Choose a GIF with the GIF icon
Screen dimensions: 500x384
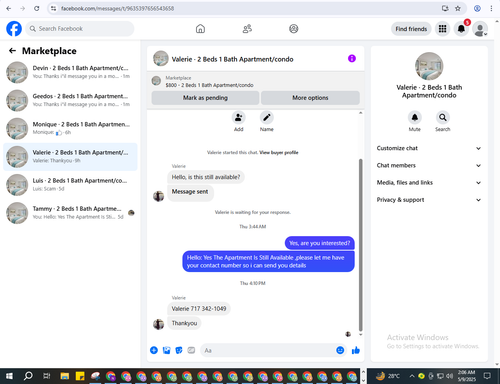click(x=191, y=350)
